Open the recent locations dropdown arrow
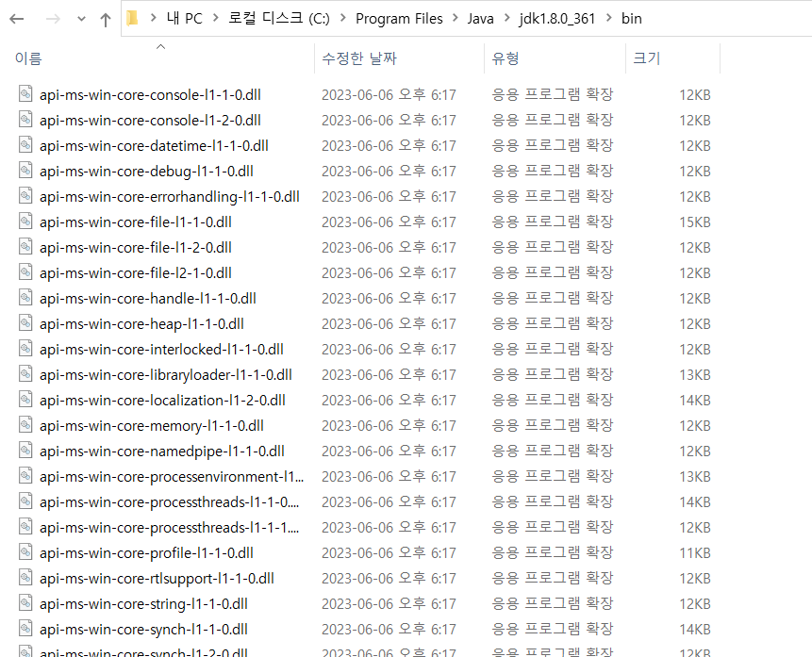Screen dimensions: 812x657 tap(80, 18)
